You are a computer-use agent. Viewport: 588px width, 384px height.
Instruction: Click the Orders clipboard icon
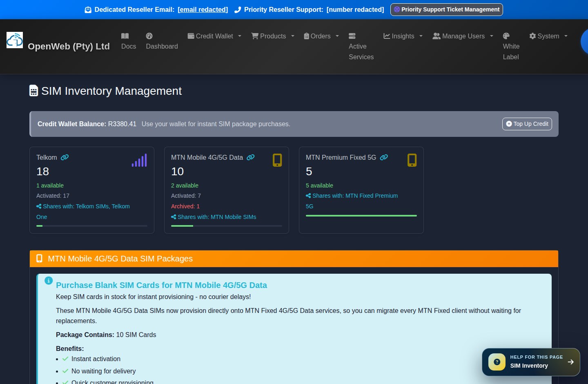click(x=306, y=36)
